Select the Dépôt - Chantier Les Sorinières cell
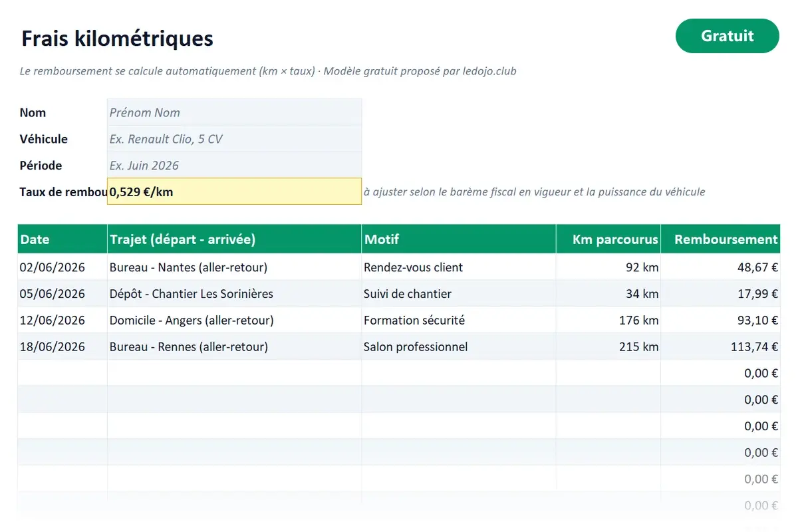The height and width of the screenshot is (532, 798). (234, 293)
